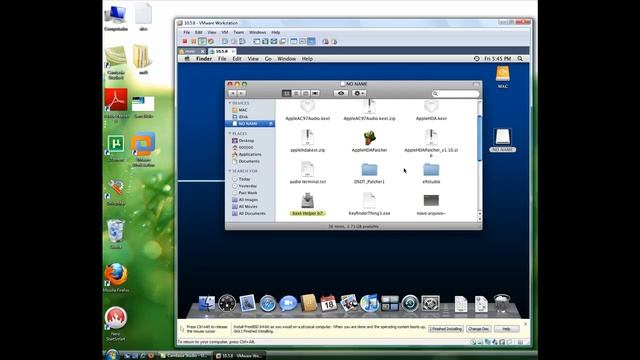Eject the NO NAME volume in sidebar
The height and width of the screenshot is (360, 640).
[271, 124]
